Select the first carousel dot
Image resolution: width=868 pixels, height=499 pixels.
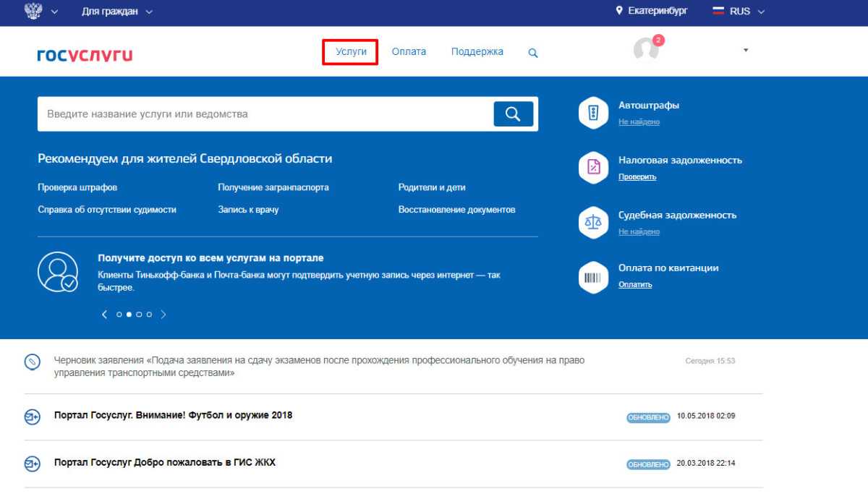(119, 315)
